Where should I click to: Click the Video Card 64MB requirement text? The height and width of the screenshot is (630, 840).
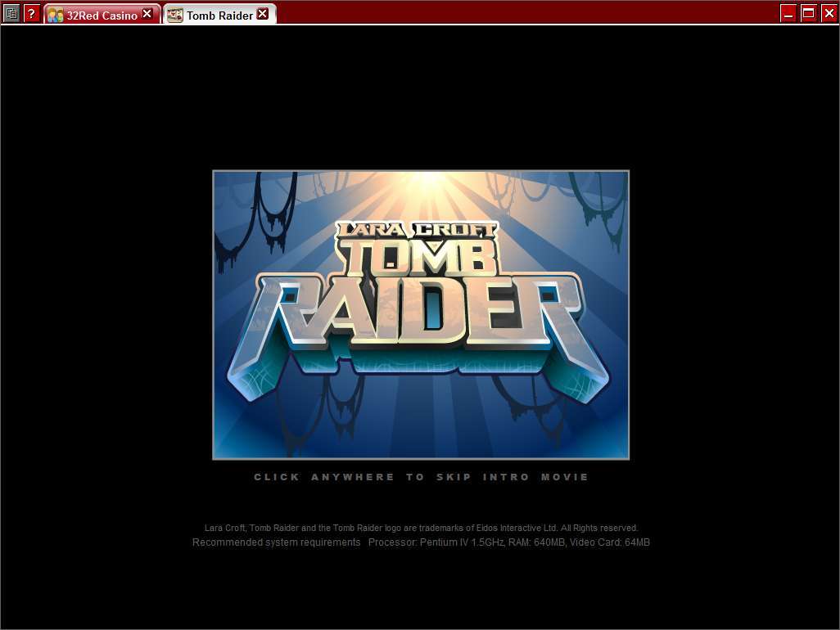pos(610,542)
